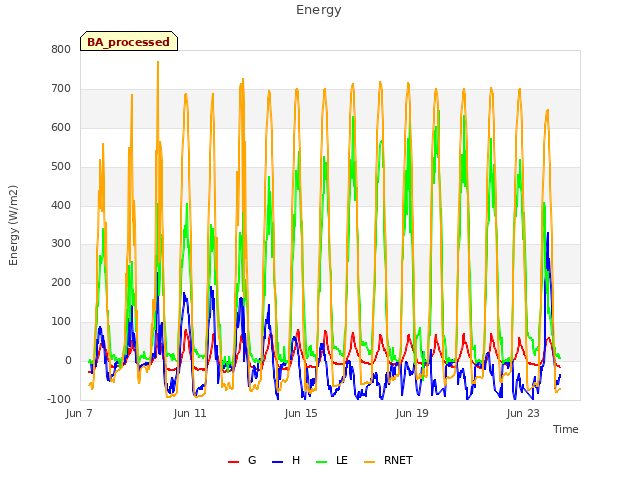The height and width of the screenshot is (480, 640).
Task: Click the 100 y-axis tick label
Action: 61,322
